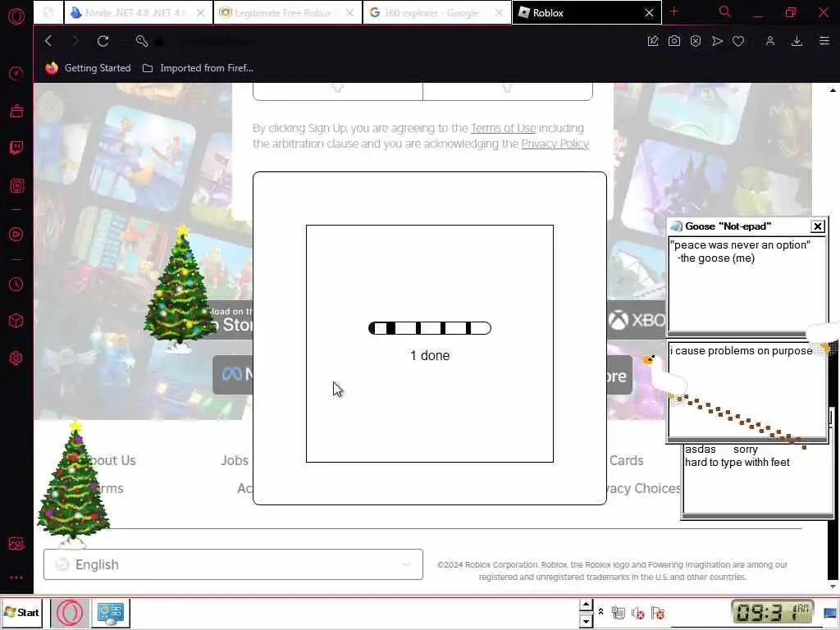Take a snapshot with the camera icon
840x630 pixels.
tap(674, 41)
